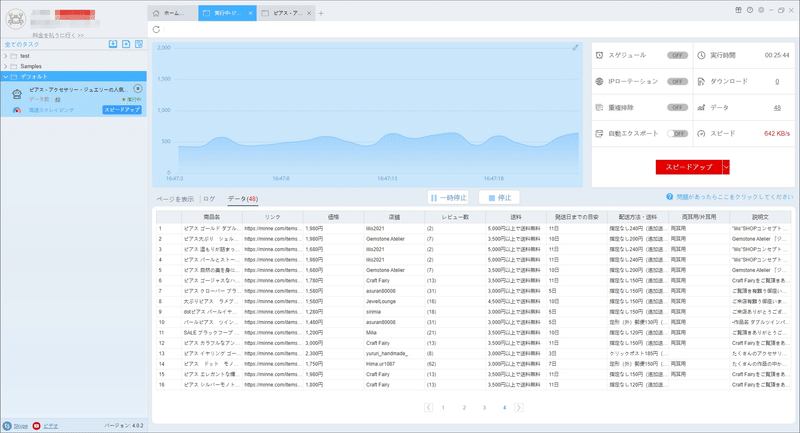Go to previous page arrow in pagination
Image resolution: width=800 pixels, height=433 pixels.
coord(428,407)
